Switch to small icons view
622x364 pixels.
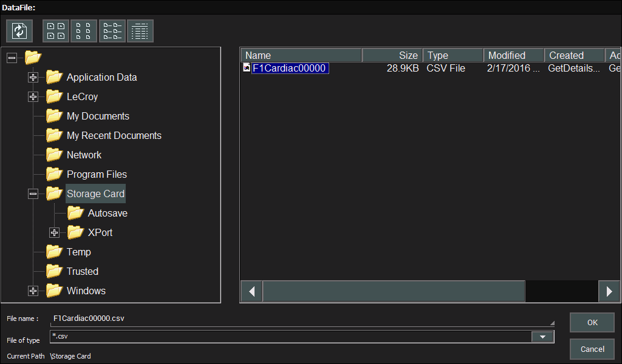pos(84,31)
